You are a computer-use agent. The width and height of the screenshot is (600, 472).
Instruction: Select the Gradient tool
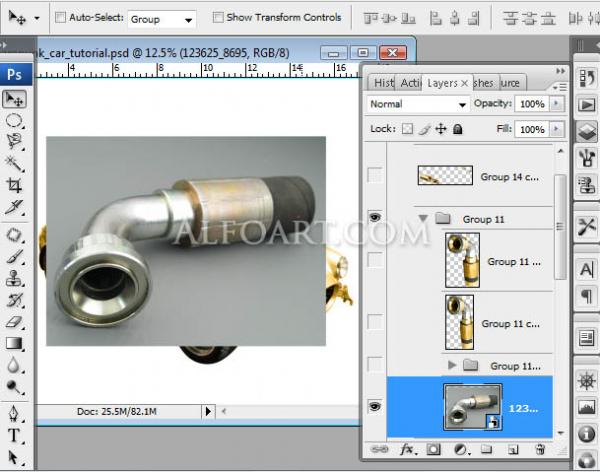(15, 344)
